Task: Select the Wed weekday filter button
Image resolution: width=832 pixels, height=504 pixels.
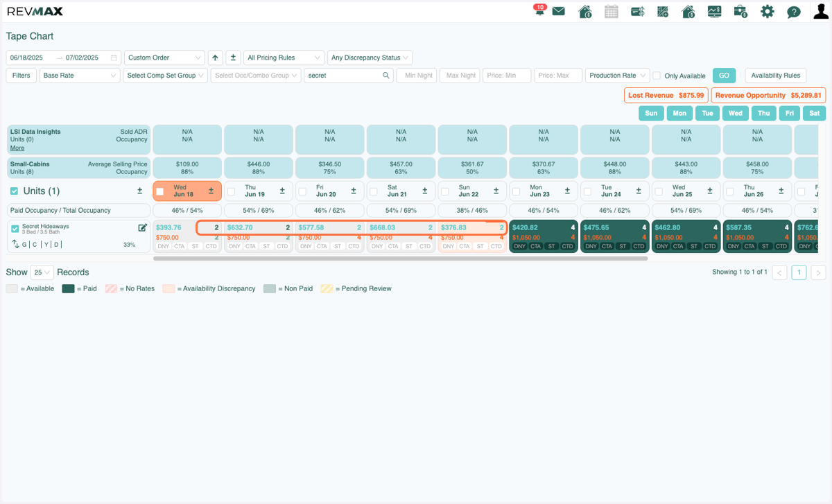Action: [x=736, y=113]
